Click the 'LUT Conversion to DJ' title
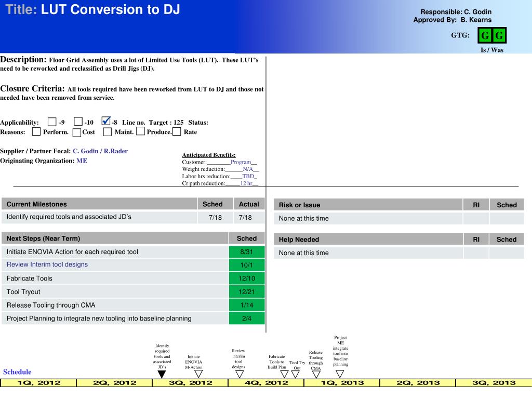532x399 pixels. [111, 9]
